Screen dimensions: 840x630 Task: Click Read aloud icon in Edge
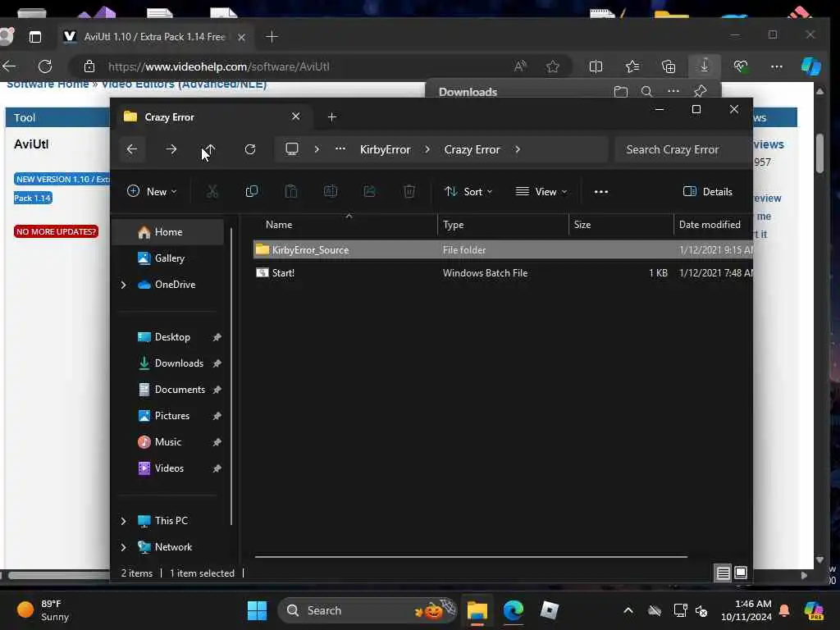point(519,66)
